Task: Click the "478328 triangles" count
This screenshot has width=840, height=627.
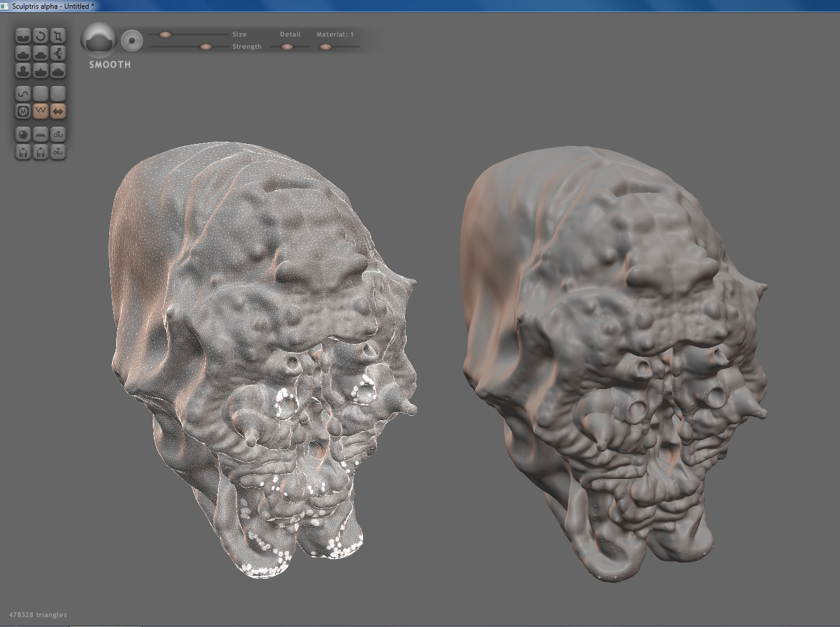Action: (38, 615)
